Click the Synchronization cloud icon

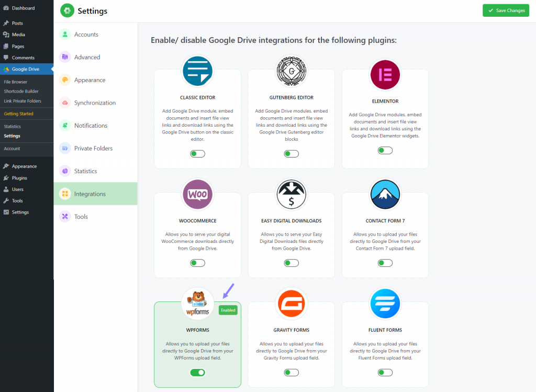65,103
